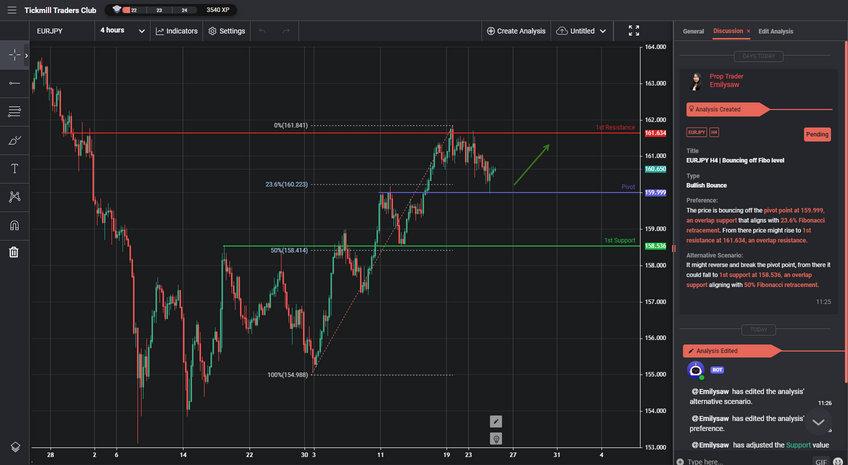Click the H4 tag in analysis
The width and height of the screenshot is (848, 465).
(714, 132)
